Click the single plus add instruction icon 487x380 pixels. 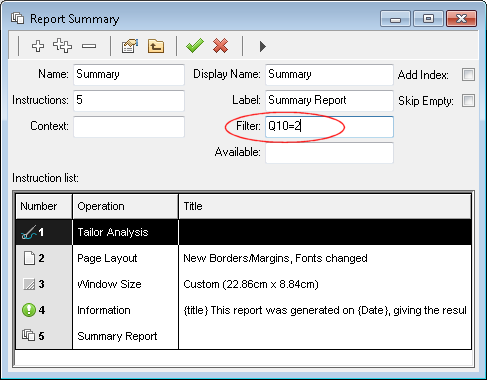38,46
